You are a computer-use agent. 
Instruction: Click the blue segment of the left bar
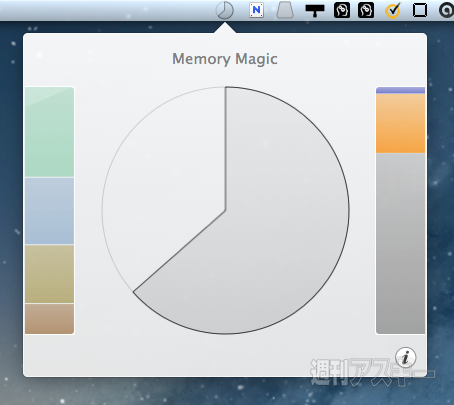point(49,211)
